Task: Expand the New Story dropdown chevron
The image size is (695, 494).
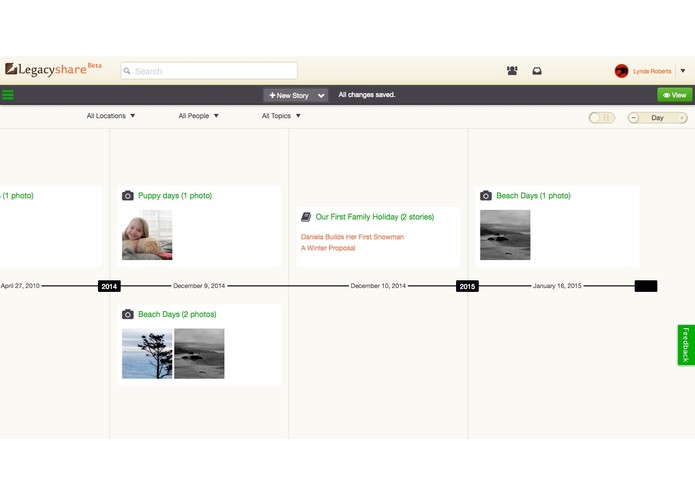Action: pyautogui.click(x=321, y=95)
